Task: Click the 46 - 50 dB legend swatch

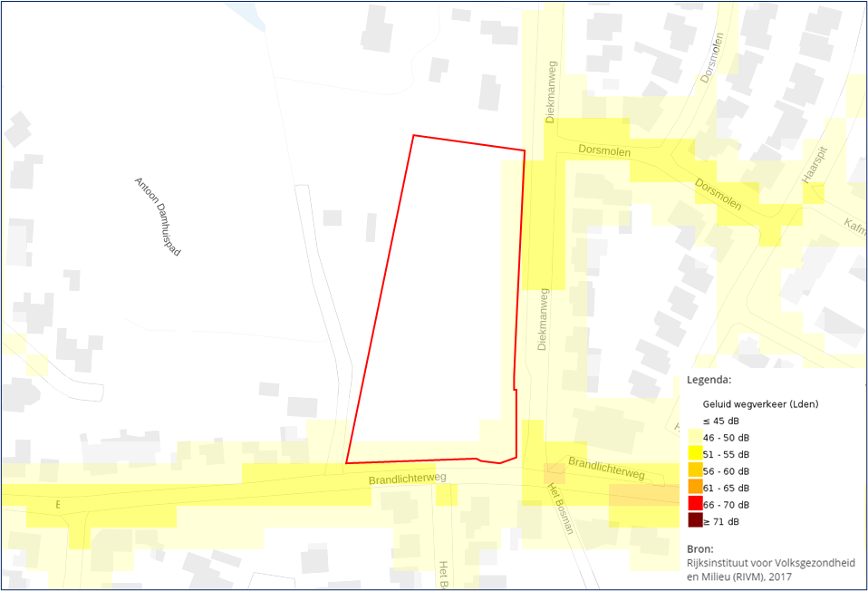Action: pos(695,438)
